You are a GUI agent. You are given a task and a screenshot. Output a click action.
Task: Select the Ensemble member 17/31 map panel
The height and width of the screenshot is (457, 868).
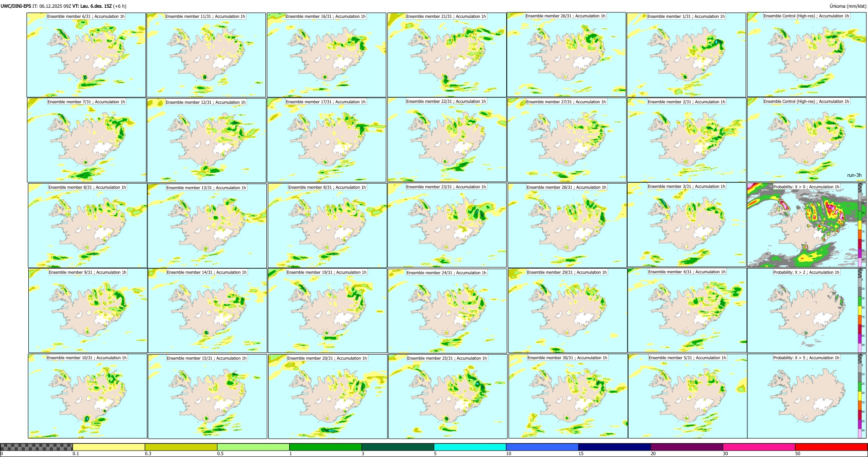(327, 140)
